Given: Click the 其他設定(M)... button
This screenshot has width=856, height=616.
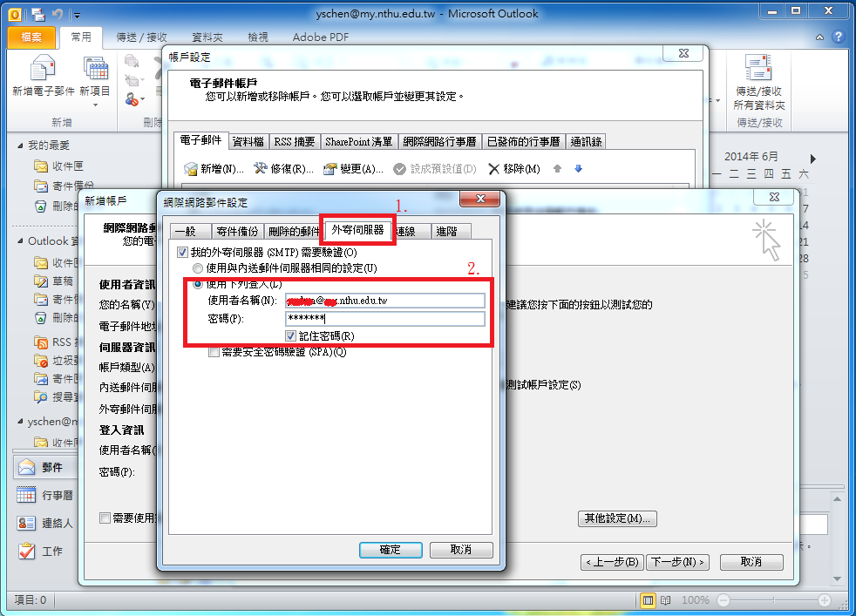Looking at the screenshot, I should click(x=617, y=518).
